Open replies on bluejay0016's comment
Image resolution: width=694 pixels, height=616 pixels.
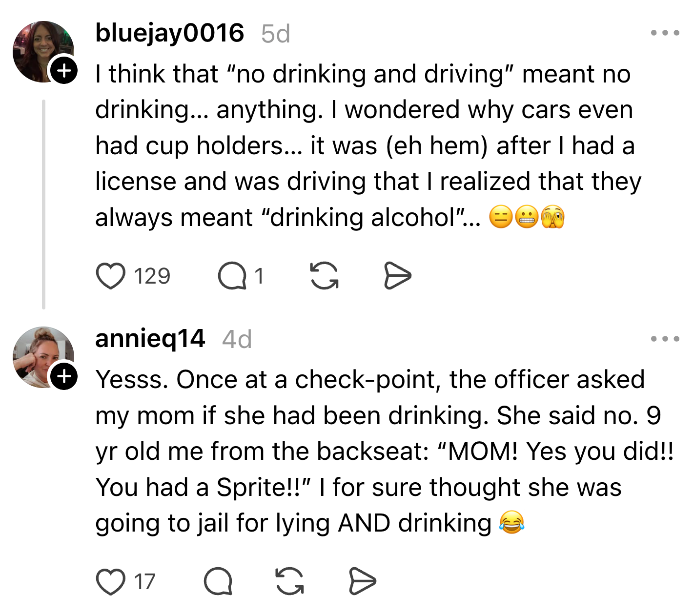(232, 276)
